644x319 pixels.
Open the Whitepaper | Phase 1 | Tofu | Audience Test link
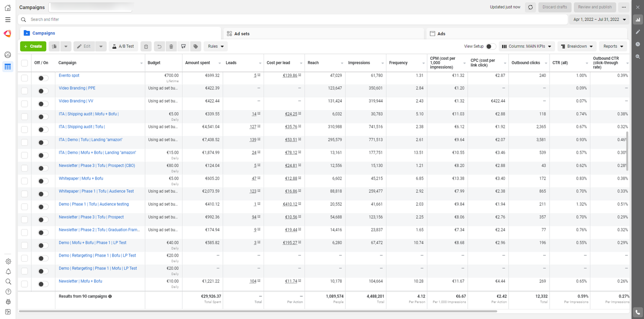coord(96,191)
